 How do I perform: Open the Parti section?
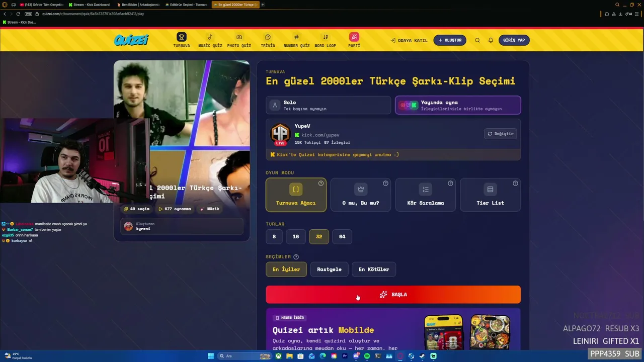coord(354,40)
